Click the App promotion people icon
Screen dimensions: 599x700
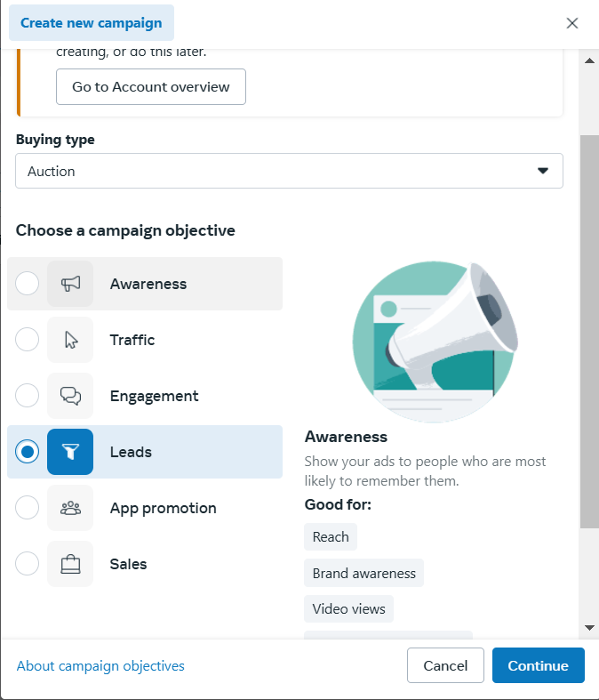click(70, 508)
